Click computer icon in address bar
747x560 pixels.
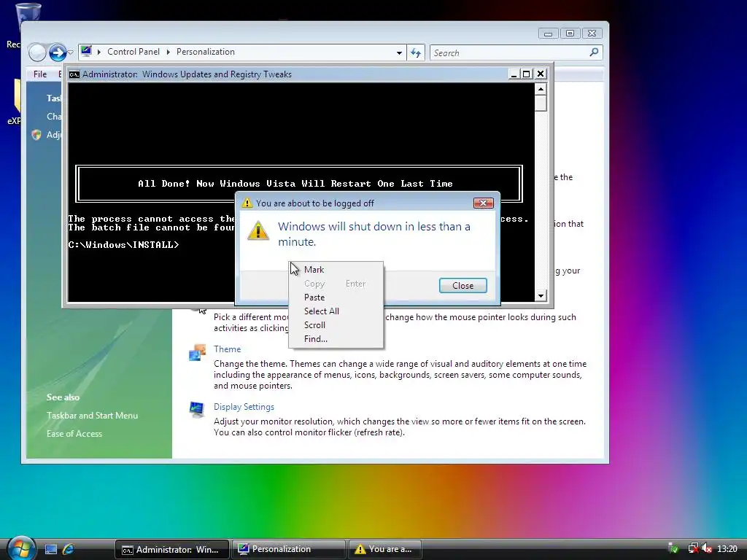click(x=86, y=51)
